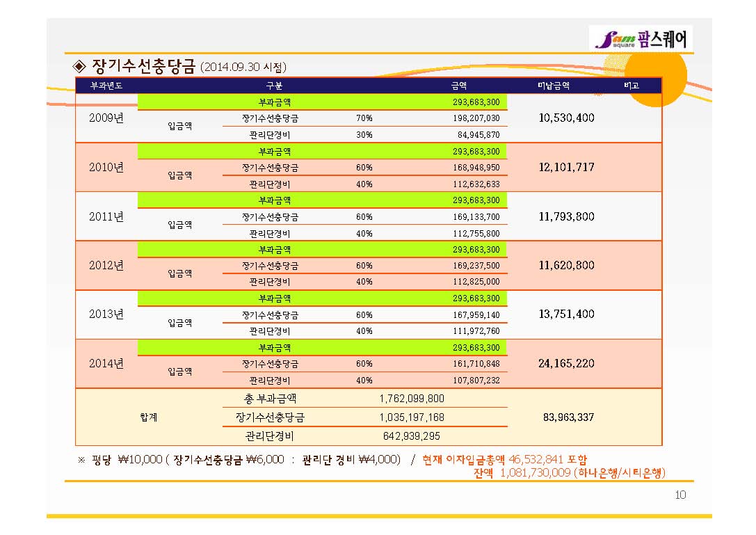Click the 2014년 year cell
756x535 pixels.
106,363
